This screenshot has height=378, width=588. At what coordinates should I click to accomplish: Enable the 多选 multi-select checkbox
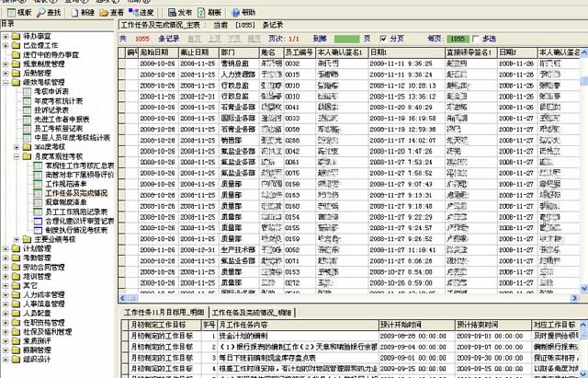[475, 40]
